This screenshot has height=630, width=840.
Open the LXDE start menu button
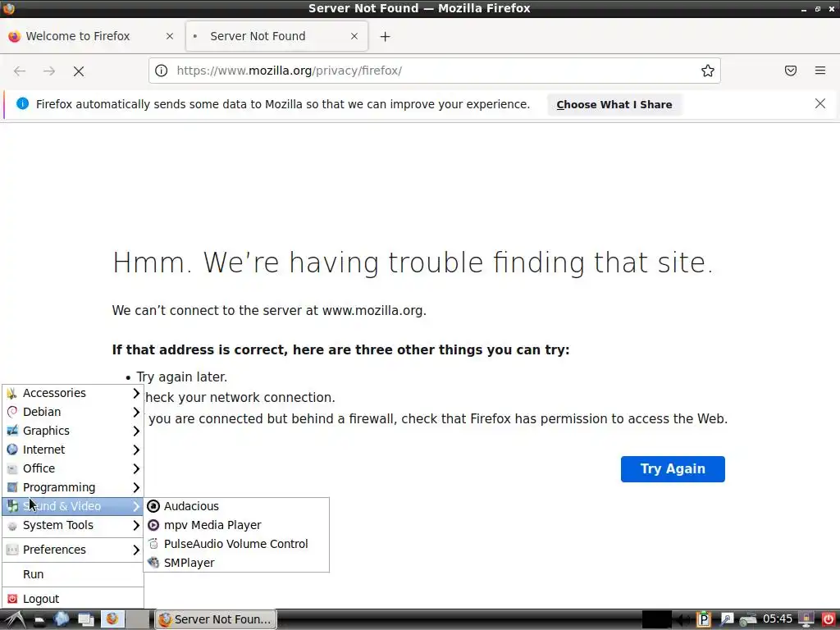point(14,620)
